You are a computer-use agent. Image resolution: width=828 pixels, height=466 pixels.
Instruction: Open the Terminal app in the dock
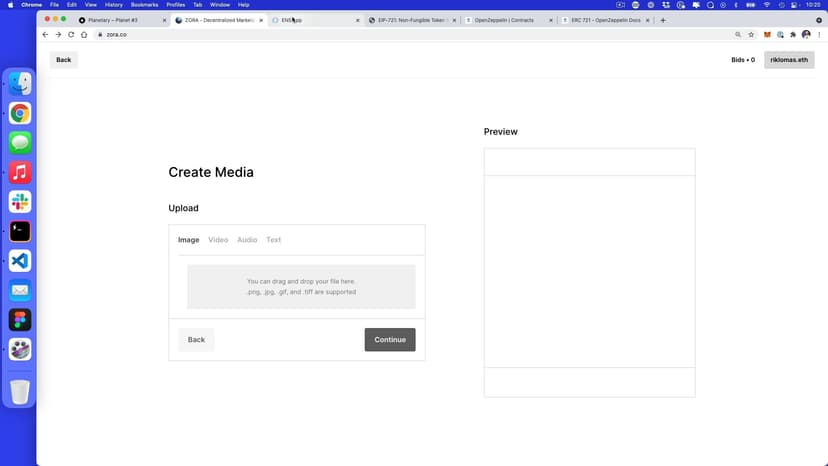20,231
